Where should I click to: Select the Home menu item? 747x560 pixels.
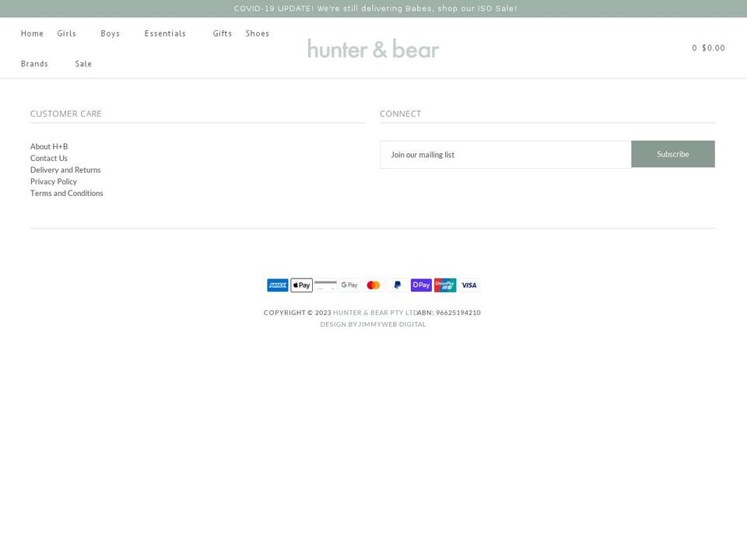point(32,33)
